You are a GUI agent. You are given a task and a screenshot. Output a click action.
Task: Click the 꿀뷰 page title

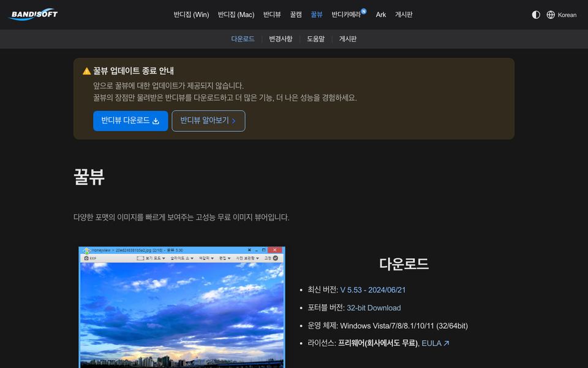coord(89,177)
